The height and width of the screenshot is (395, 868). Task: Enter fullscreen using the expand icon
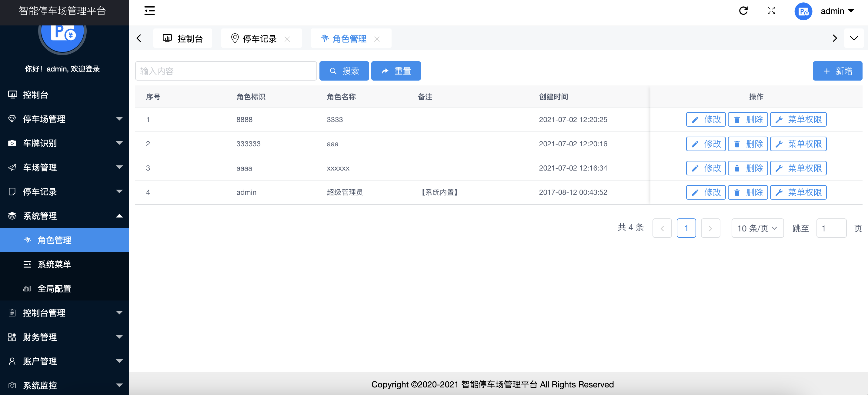(x=771, y=11)
